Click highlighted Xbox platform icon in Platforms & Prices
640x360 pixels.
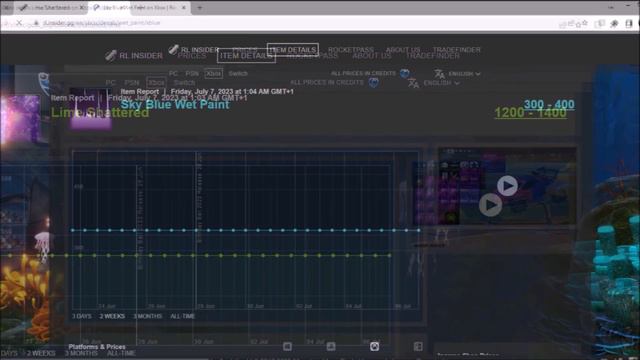click(374, 347)
